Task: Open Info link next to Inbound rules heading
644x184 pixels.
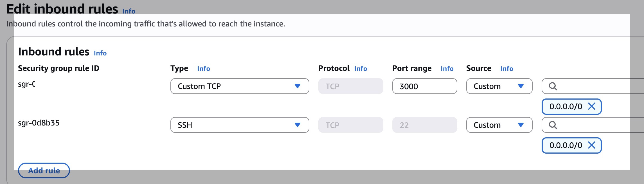Action: [x=100, y=53]
